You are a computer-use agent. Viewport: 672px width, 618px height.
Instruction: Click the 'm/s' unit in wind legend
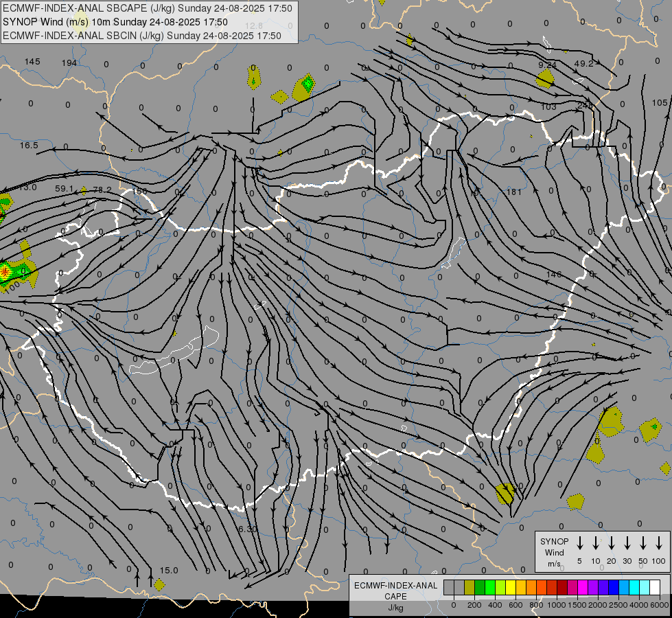click(x=554, y=564)
